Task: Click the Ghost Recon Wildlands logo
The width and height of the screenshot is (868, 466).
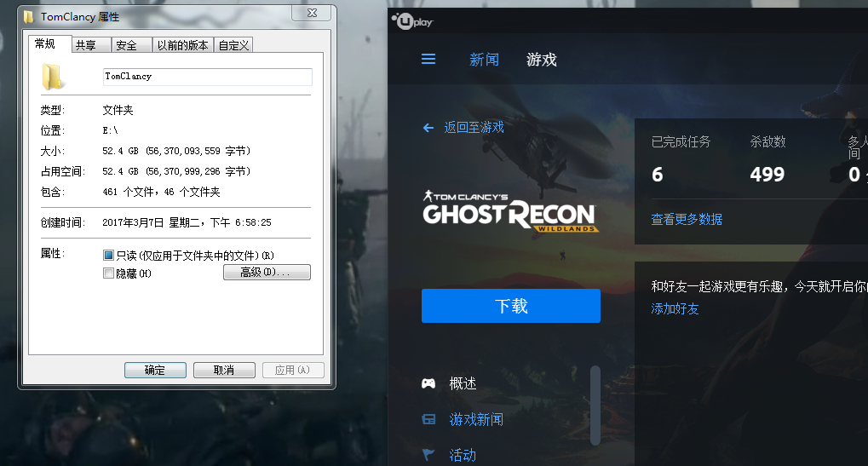Action: (510, 211)
